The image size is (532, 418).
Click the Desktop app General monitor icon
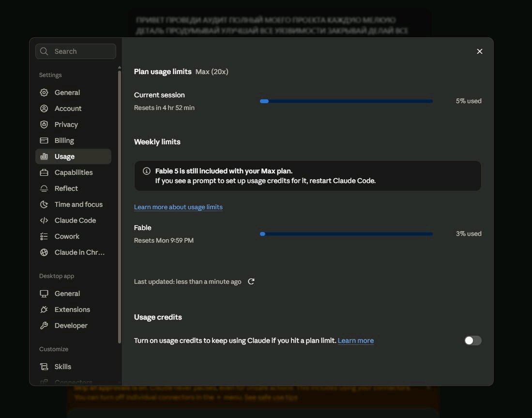coord(44,294)
